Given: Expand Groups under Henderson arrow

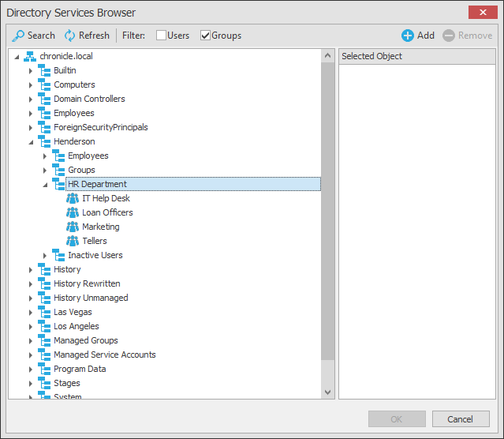Looking at the screenshot, I should point(45,171).
